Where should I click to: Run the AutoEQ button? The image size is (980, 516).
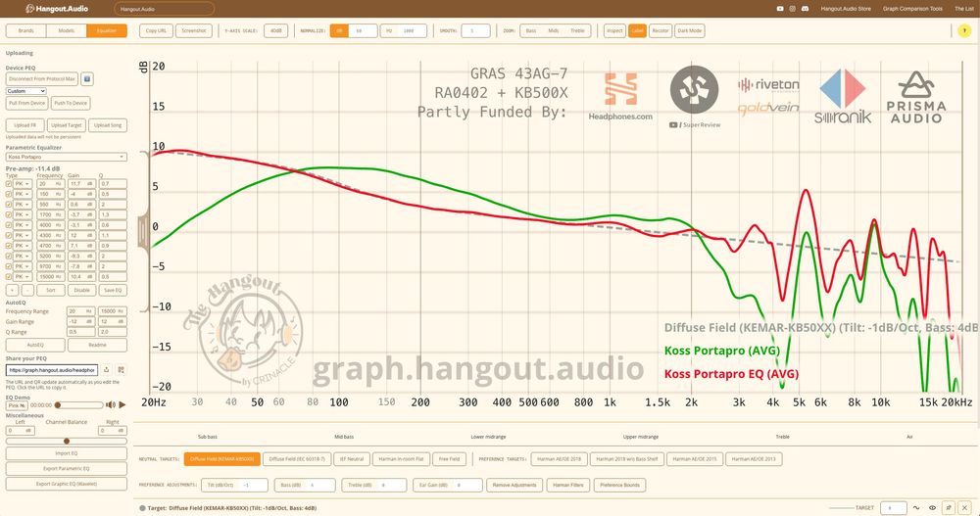[35, 345]
